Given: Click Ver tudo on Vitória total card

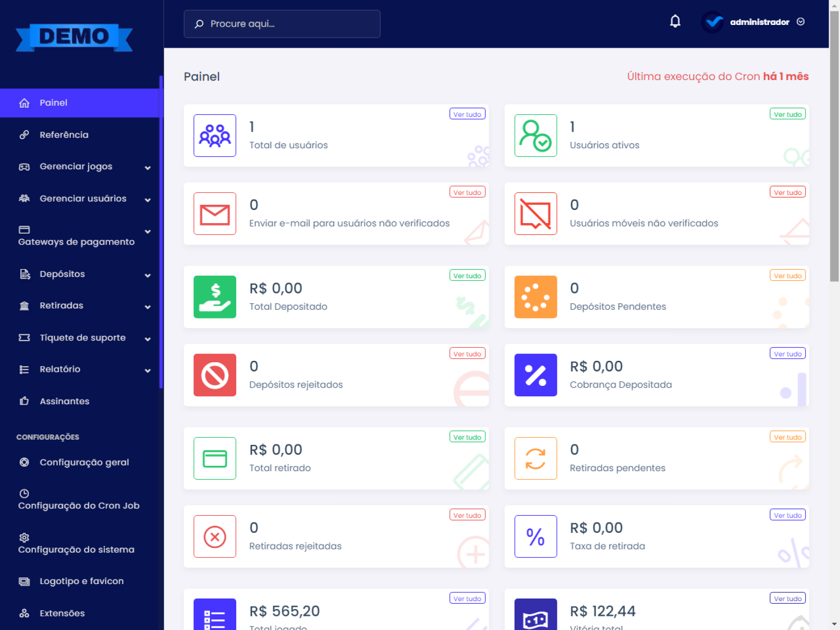Looking at the screenshot, I should click(x=787, y=598).
